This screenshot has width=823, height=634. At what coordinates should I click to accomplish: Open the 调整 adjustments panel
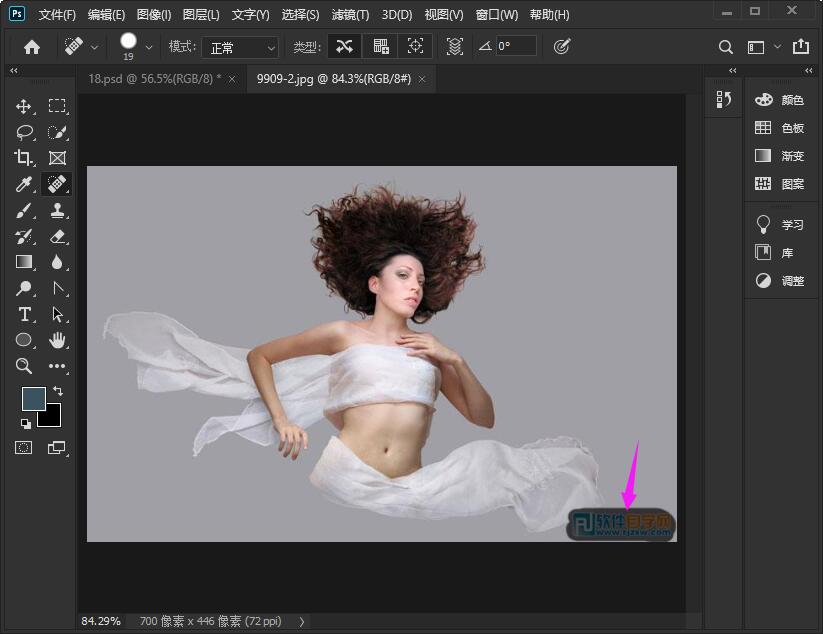click(780, 281)
